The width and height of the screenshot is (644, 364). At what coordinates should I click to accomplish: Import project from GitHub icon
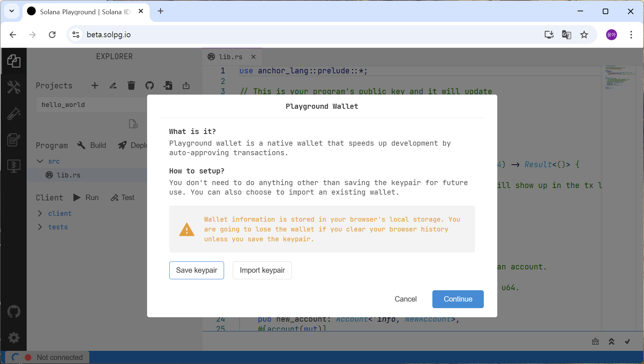tap(150, 85)
